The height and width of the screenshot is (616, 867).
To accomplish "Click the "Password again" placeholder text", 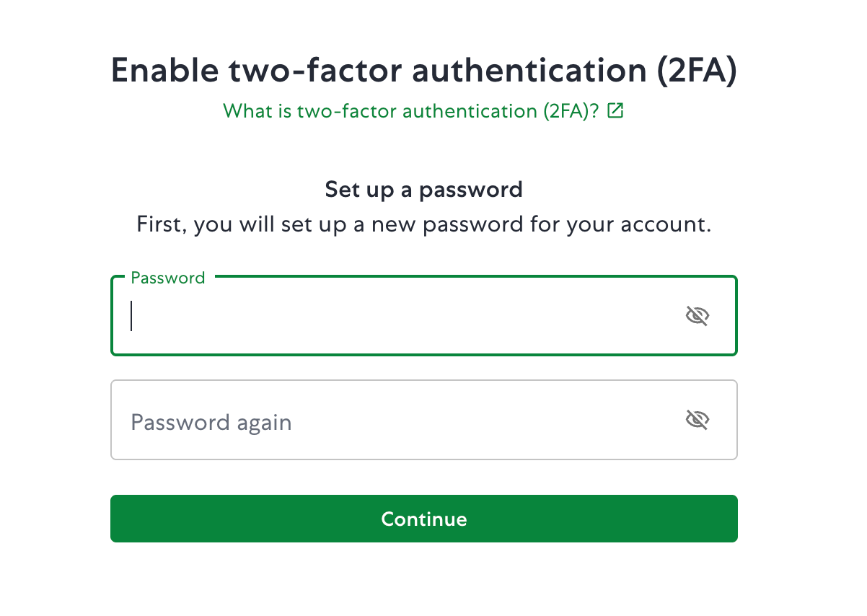I will 211,422.
